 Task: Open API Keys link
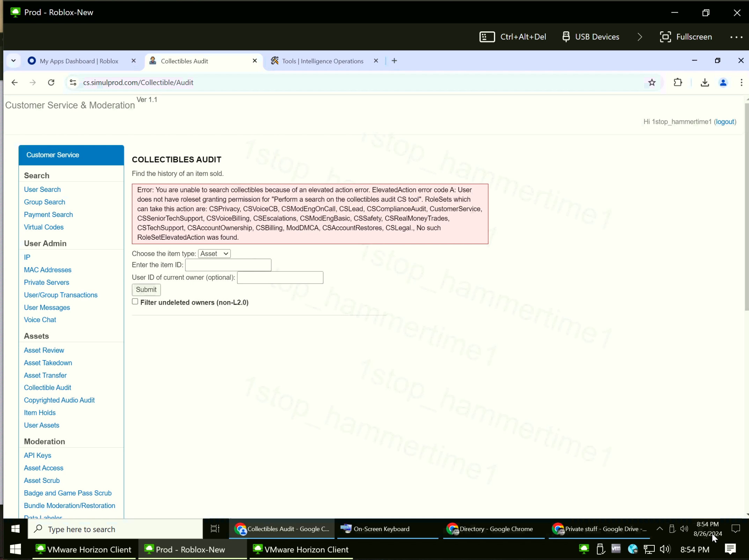[x=37, y=455]
